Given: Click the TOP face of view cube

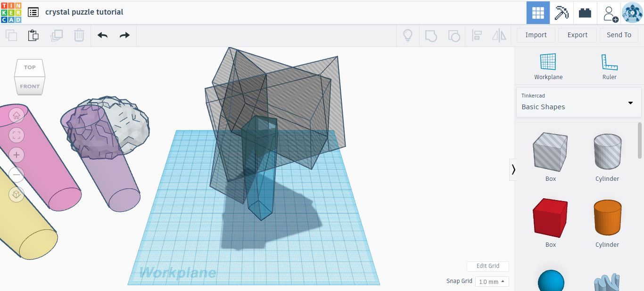Looking at the screenshot, I should pyautogui.click(x=30, y=67).
